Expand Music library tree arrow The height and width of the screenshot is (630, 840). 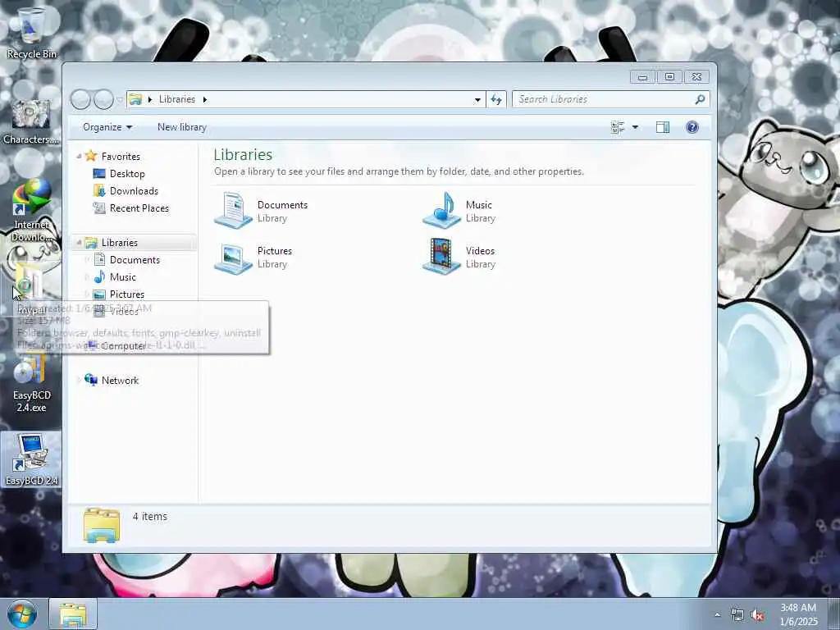coord(87,277)
